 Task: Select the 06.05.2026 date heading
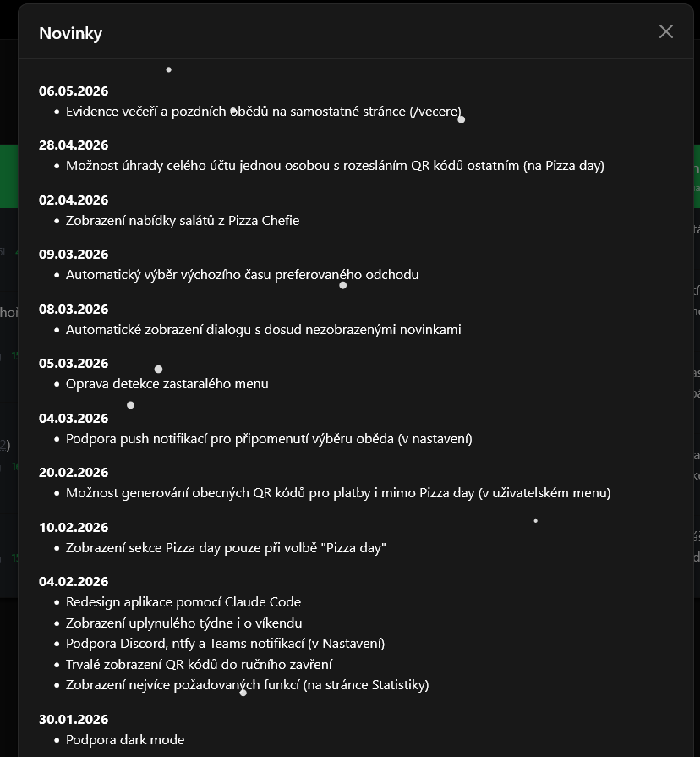[74, 91]
